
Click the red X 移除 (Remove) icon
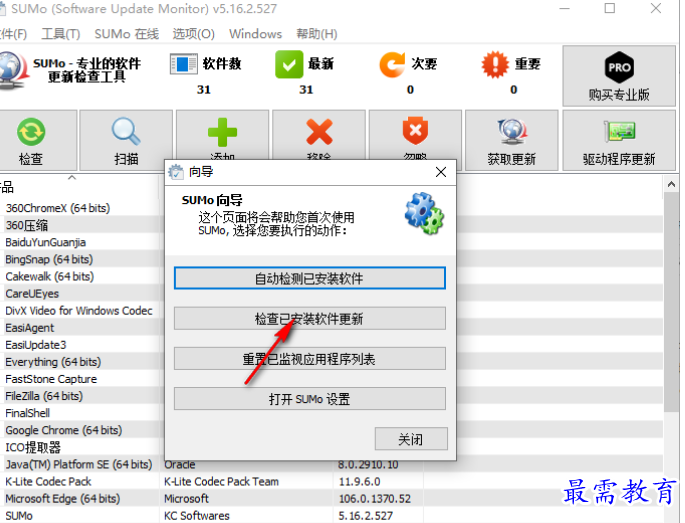[319, 132]
